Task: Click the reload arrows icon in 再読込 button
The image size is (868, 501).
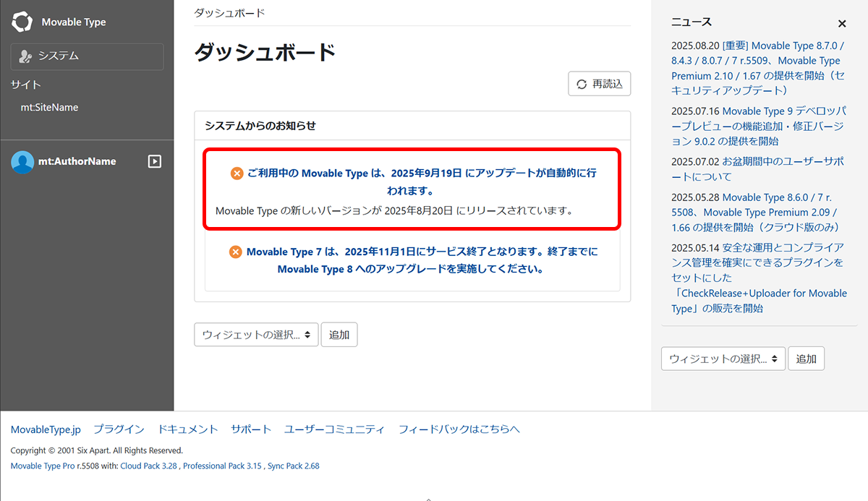Action: click(x=582, y=85)
